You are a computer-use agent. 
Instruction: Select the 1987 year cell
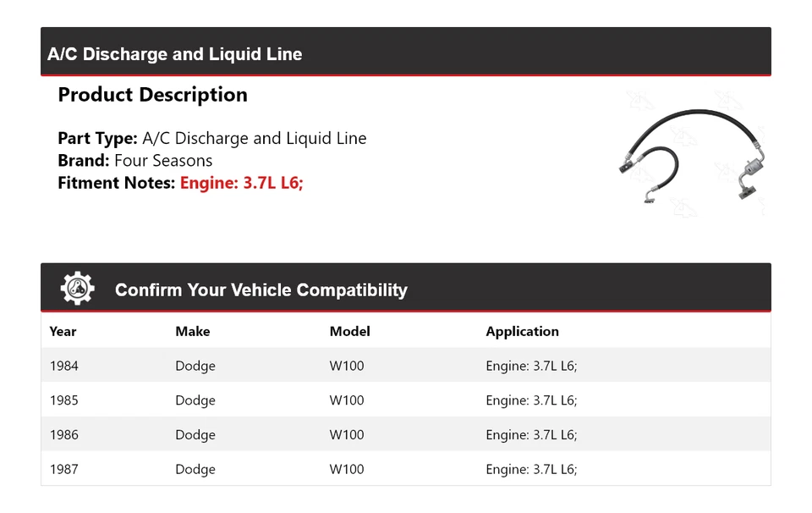63,469
